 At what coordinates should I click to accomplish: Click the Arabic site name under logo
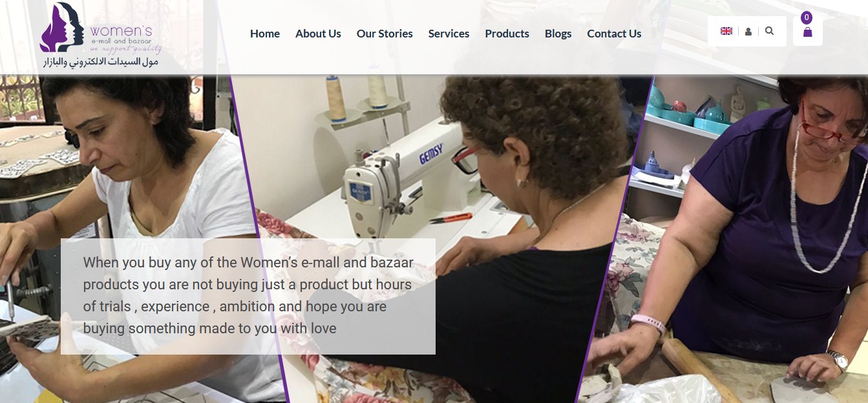click(x=100, y=62)
